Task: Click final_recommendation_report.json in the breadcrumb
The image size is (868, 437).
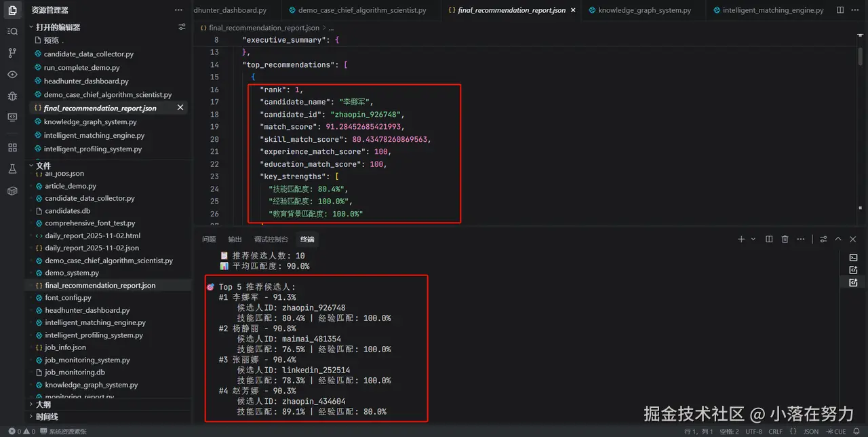Action: click(x=264, y=28)
